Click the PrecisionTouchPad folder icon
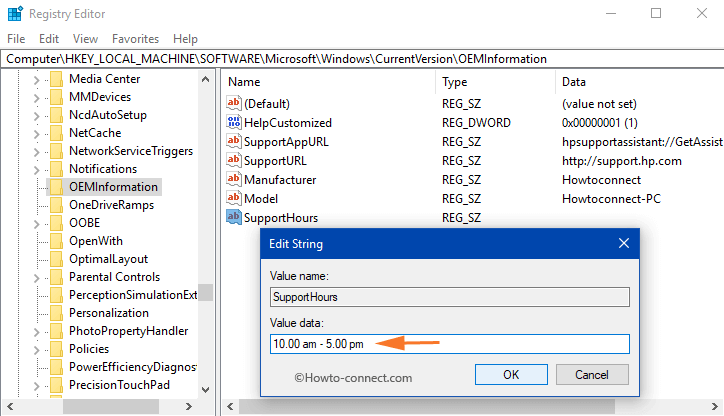 pyautogui.click(x=56, y=385)
